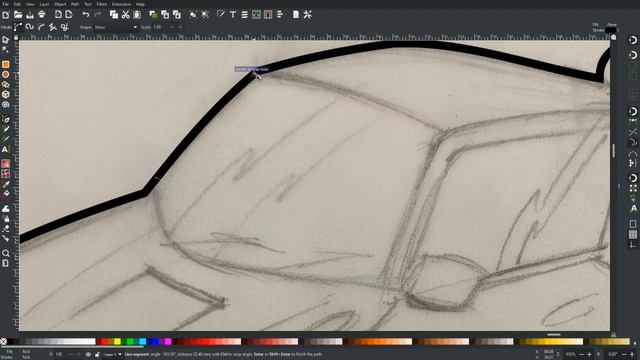Click the no-color X swatch
Image resolution: width=640 pixels, height=360 pixels.
4,342
